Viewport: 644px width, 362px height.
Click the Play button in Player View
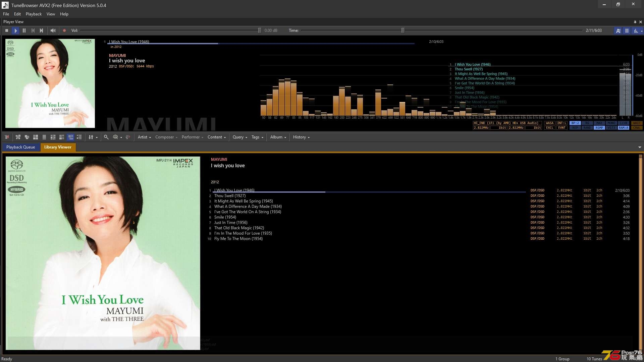[15, 31]
